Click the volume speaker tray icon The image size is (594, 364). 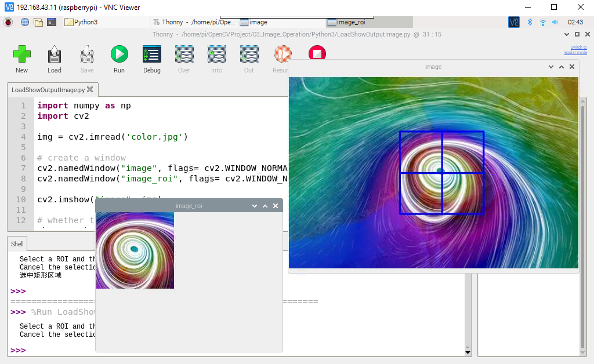(x=555, y=22)
